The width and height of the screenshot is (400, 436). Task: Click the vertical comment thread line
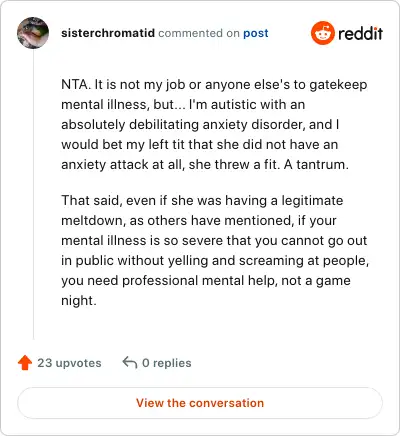(x=33, y=195)
